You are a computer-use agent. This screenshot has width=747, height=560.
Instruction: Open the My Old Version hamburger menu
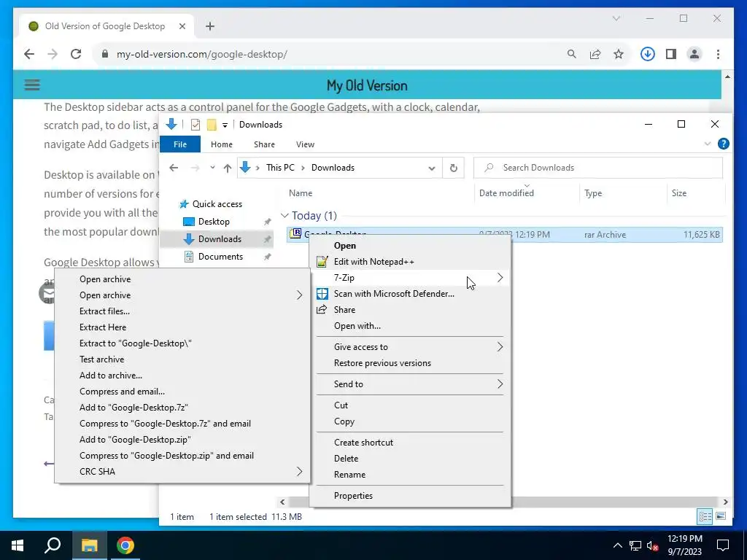click(32, 85)
